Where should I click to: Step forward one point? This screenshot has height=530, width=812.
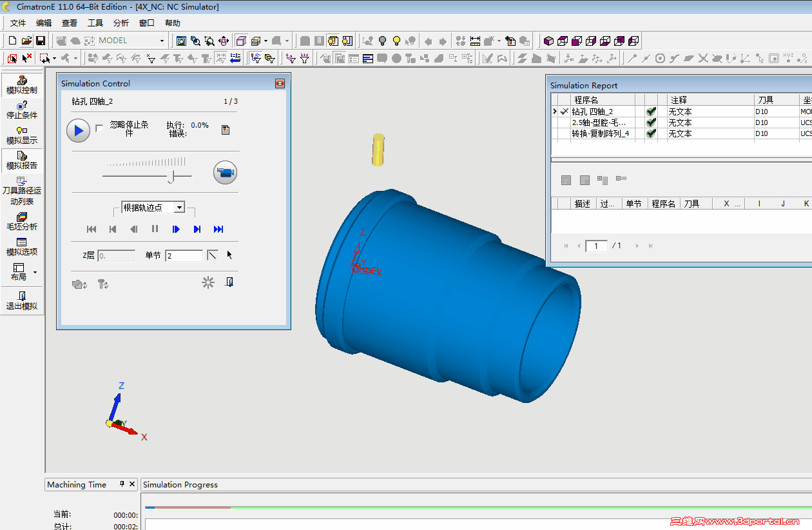point(176,229)
